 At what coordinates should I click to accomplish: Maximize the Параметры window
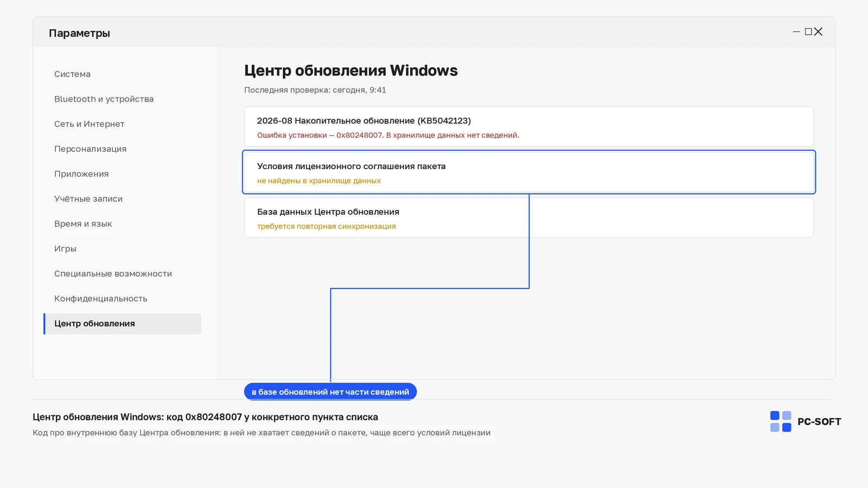coord(808,32)
